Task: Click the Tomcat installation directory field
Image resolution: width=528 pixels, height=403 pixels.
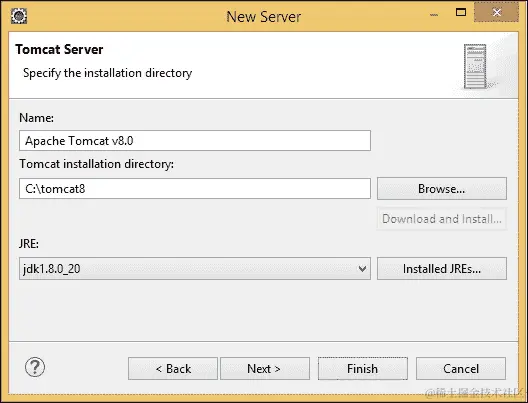Action: click(195, 189)
